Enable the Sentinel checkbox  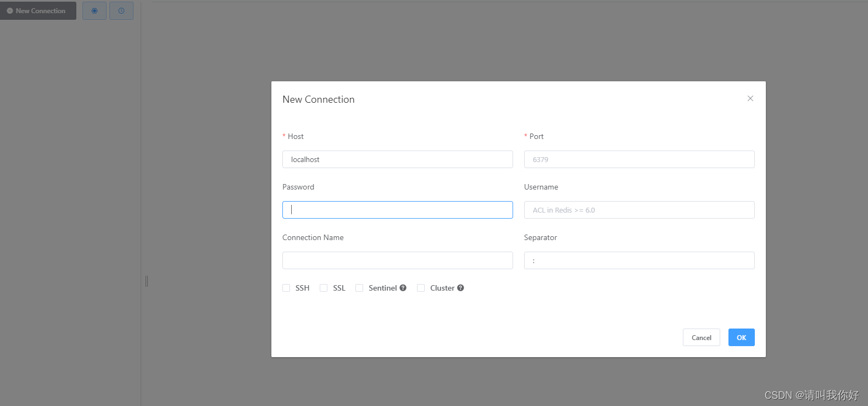point(359,288)
